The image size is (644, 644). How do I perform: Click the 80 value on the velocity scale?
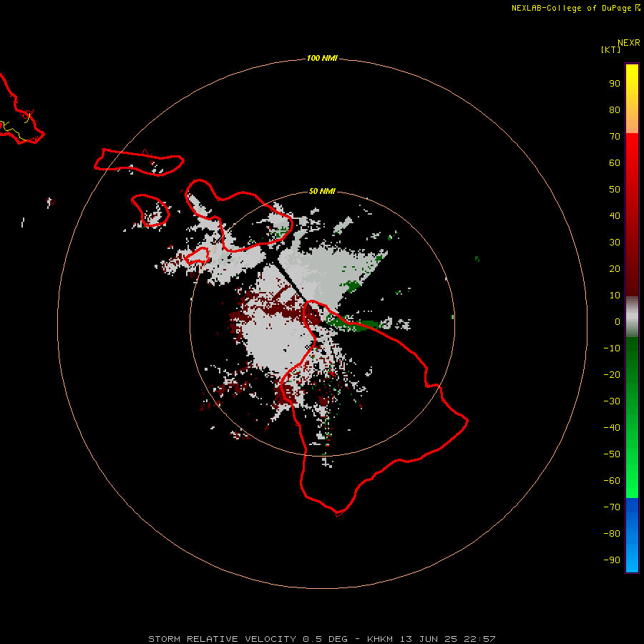[615, 110]
